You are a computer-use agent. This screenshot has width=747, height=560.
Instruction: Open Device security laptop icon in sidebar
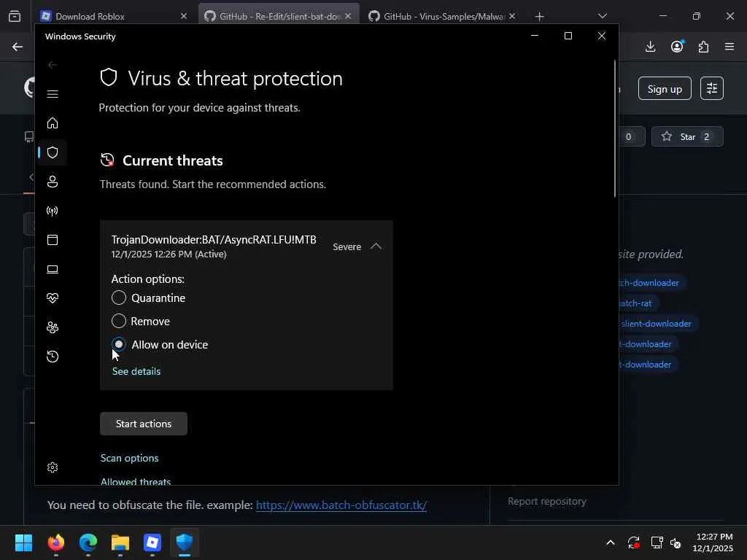tap(53, 269)
